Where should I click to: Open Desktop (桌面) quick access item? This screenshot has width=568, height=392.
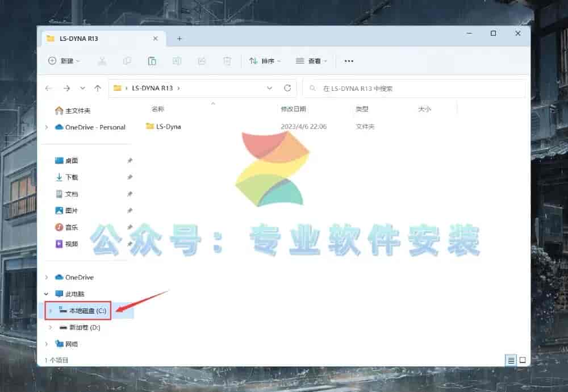tap(66, 161)
